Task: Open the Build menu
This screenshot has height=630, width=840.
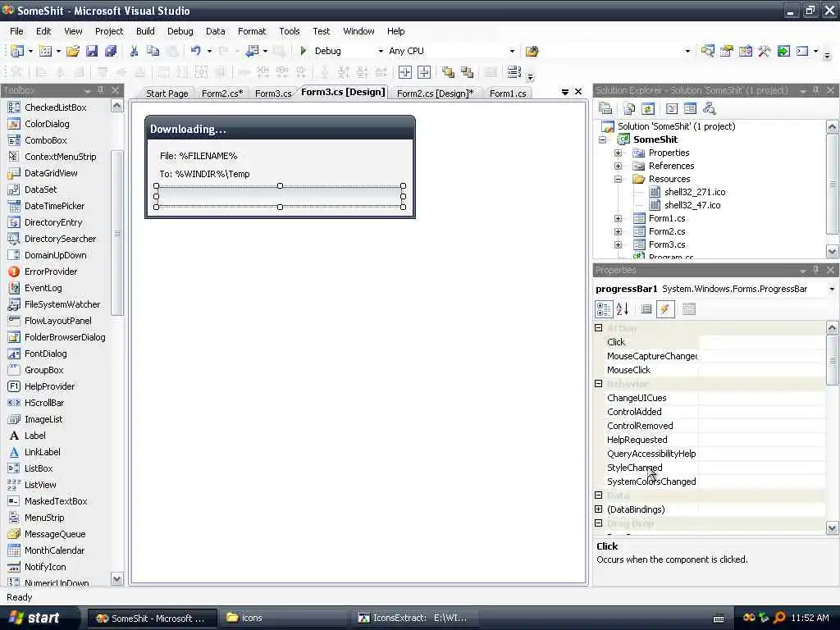Action: point(145,31)
